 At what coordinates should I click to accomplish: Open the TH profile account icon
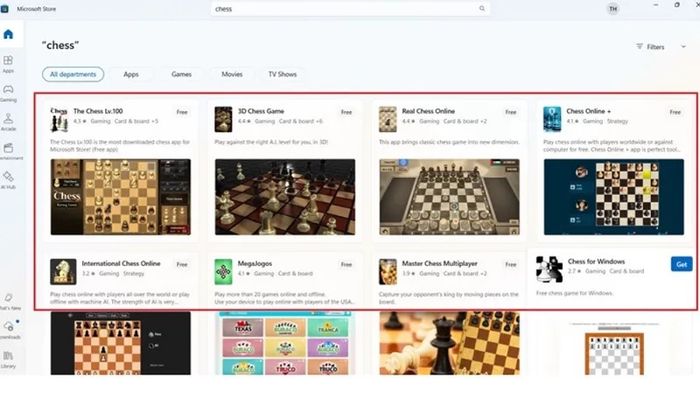pos(613,8)
